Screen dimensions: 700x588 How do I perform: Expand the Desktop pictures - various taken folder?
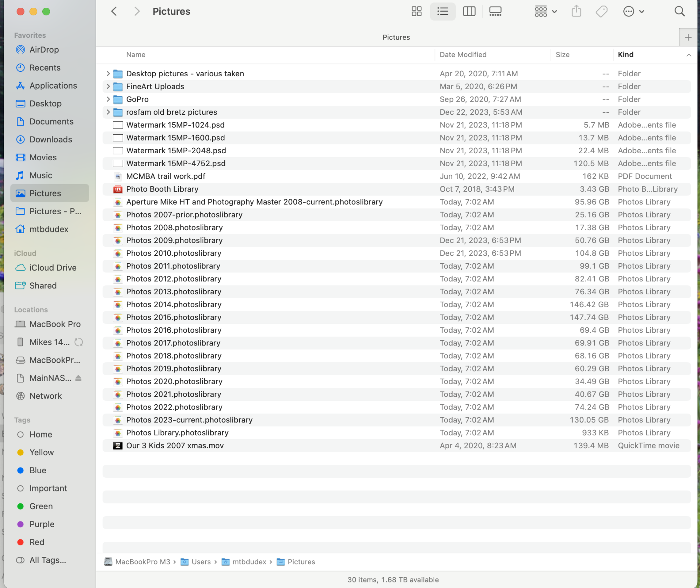coord(108,73)
